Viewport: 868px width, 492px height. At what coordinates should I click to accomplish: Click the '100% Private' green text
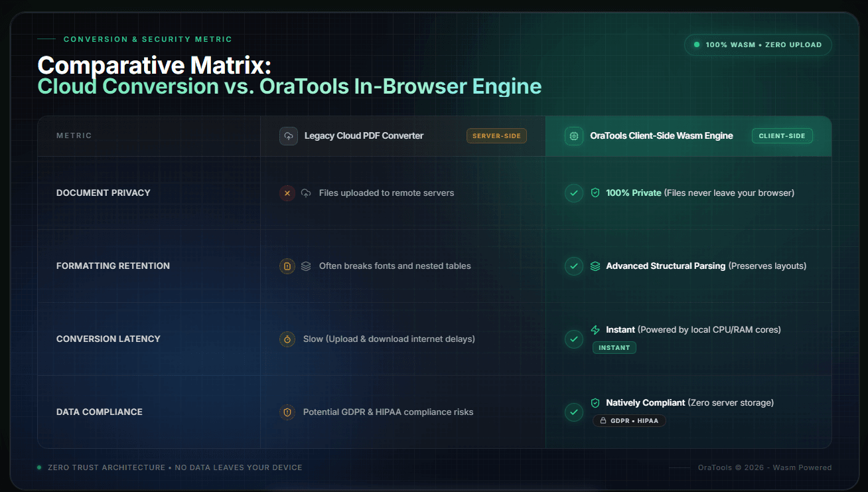634,193
